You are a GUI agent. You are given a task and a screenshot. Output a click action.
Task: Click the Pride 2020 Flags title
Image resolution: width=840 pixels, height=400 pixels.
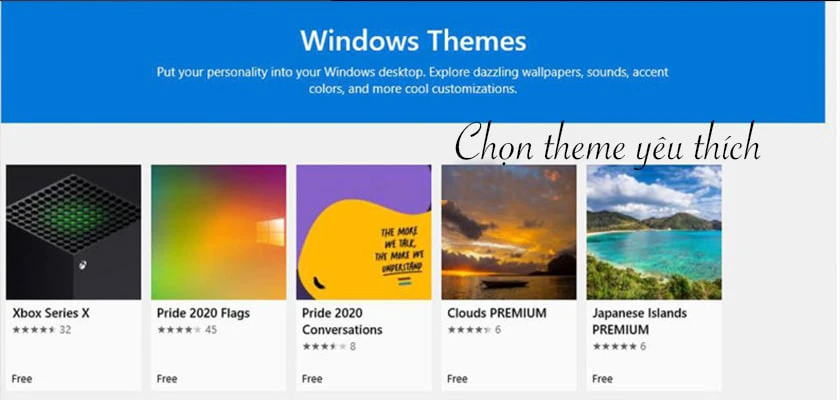203,313
